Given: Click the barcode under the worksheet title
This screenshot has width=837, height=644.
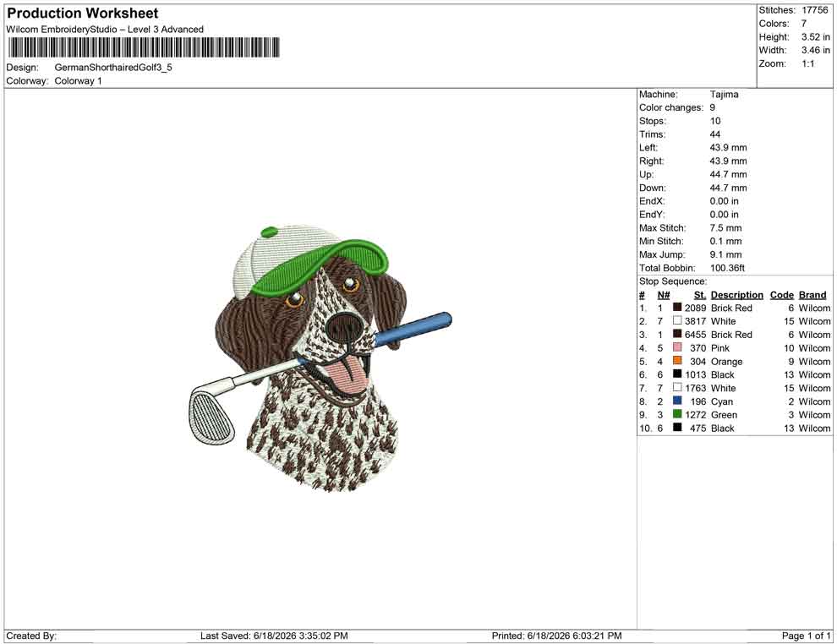Looking at the screenshot, I should [x=143, y=47].
